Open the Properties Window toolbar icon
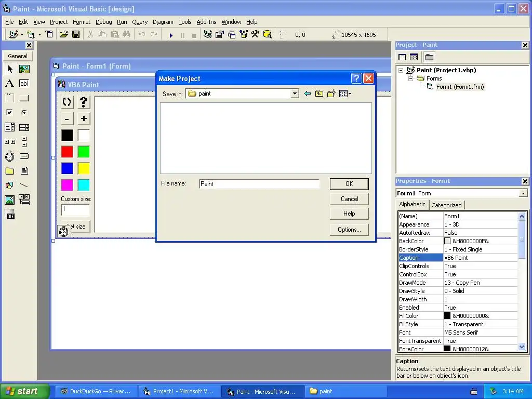532x399 pixels. click(x=220, y=35)
